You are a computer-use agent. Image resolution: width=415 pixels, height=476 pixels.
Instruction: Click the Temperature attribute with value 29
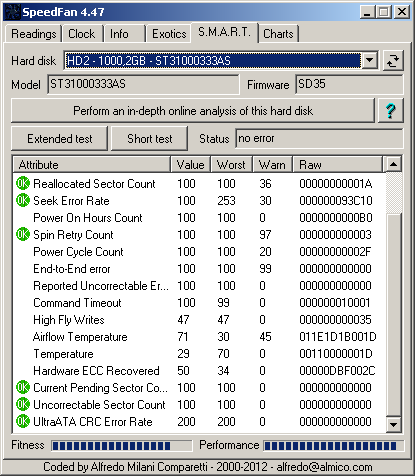click(199, 354)
